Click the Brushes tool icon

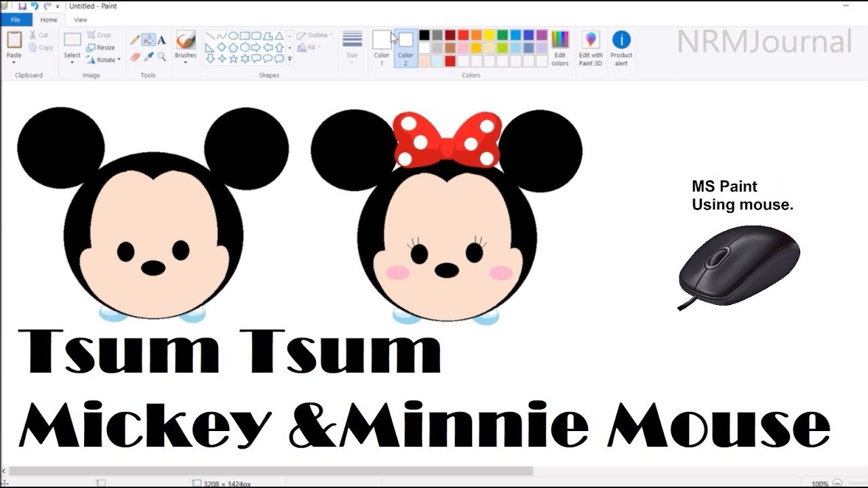[185, 39]
